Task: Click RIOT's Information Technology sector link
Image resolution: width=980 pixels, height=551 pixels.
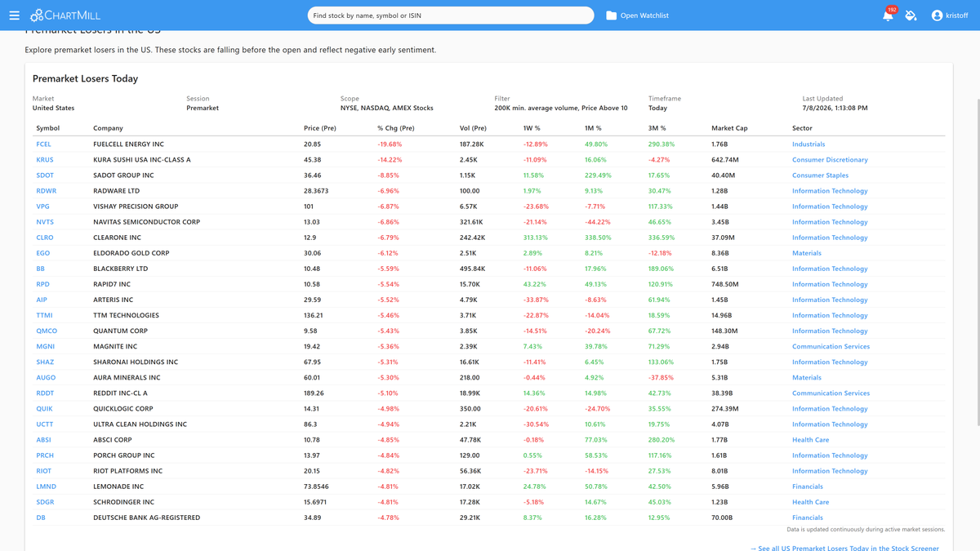Action: click(x=830, y=471)
